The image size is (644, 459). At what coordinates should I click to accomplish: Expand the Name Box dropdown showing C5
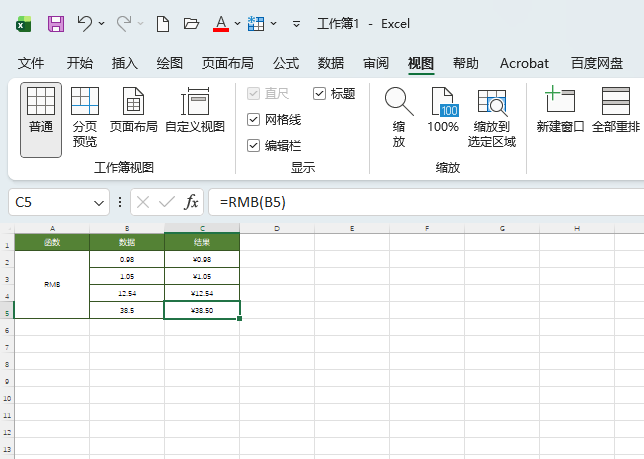(99, 202)
